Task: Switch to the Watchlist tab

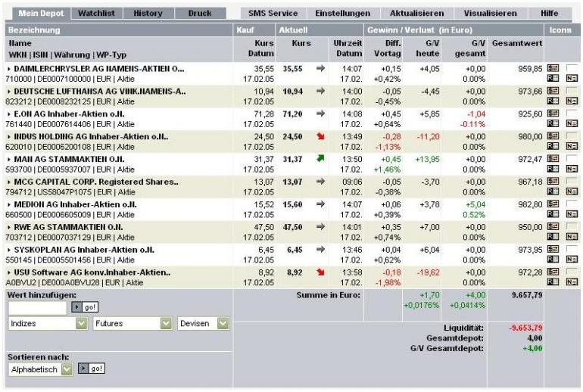Action: (95, 13)
